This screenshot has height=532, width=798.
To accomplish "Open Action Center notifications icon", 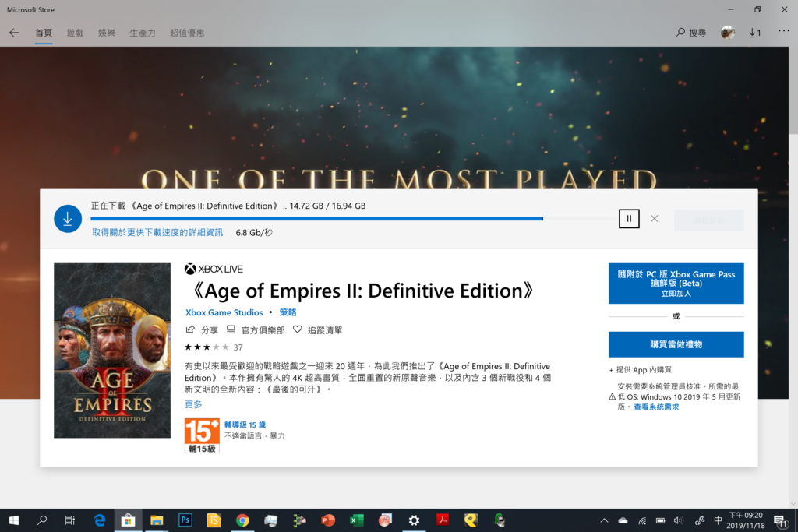I will click(781, 521).
